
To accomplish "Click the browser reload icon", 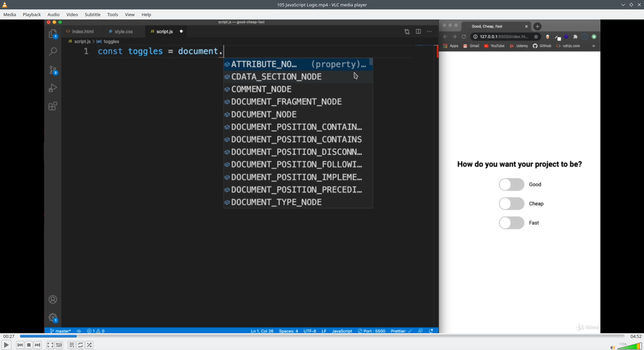I will pos(464,37).
